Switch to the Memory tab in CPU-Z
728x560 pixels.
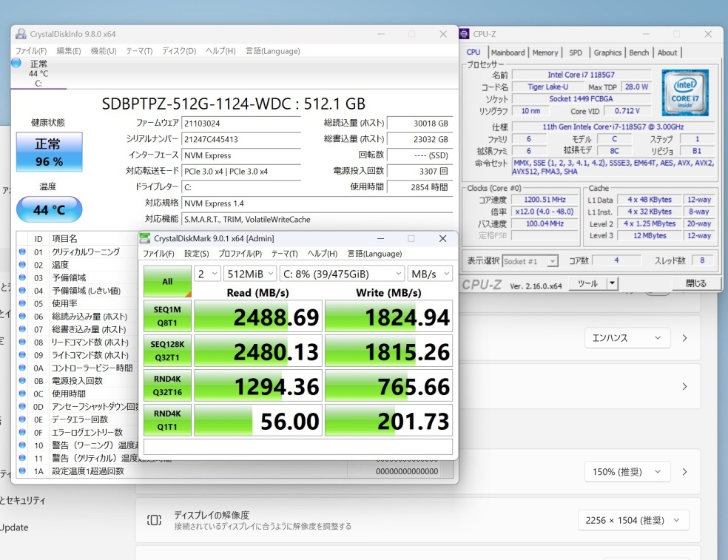[545, 53]
